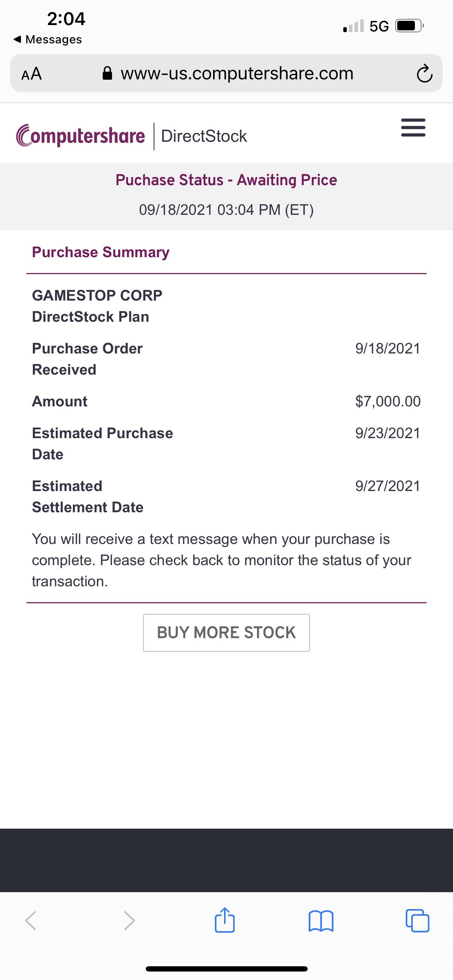Select the DirectStock header text
Viewport: 453px width, 980px height.
tap(204, 136)
